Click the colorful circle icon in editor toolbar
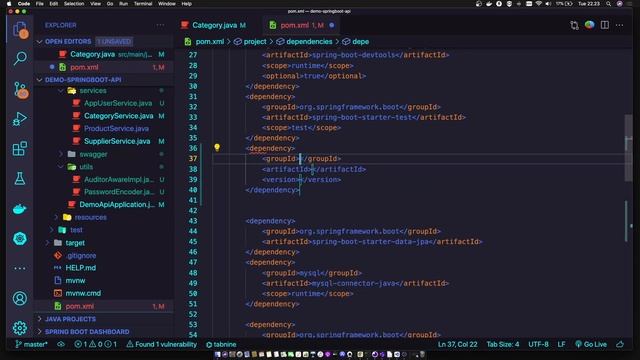This screenshot has width=640, height=360. (x=589, y=25)
